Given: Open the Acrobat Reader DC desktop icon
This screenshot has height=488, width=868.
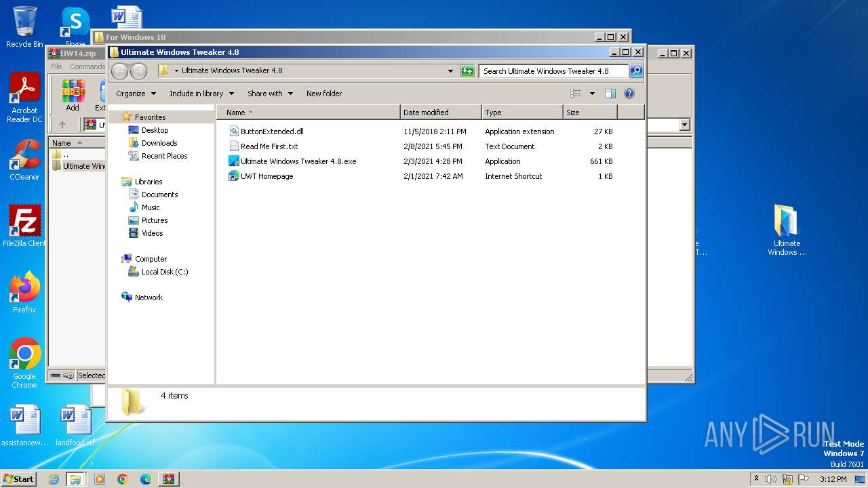Looking at the screenshot, I should pos(24,98).
